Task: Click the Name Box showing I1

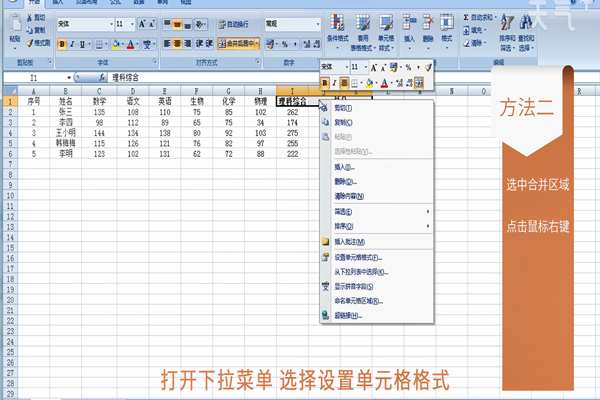Action: [x=34, y=78]
